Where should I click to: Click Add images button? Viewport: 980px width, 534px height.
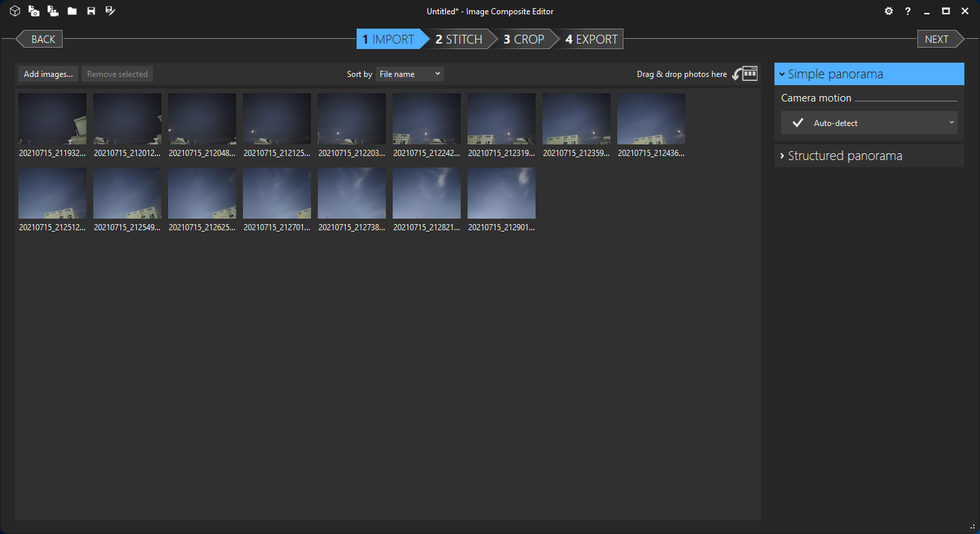(x=48, y=74)
